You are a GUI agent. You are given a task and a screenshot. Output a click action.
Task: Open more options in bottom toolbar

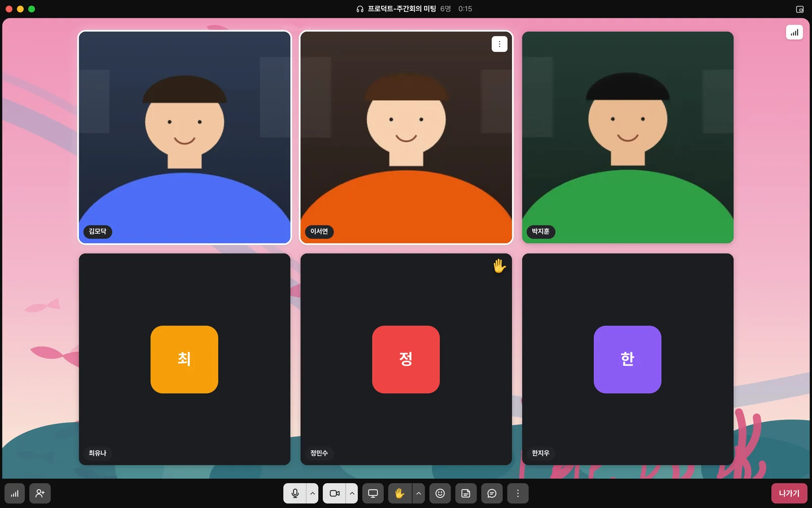518,493
